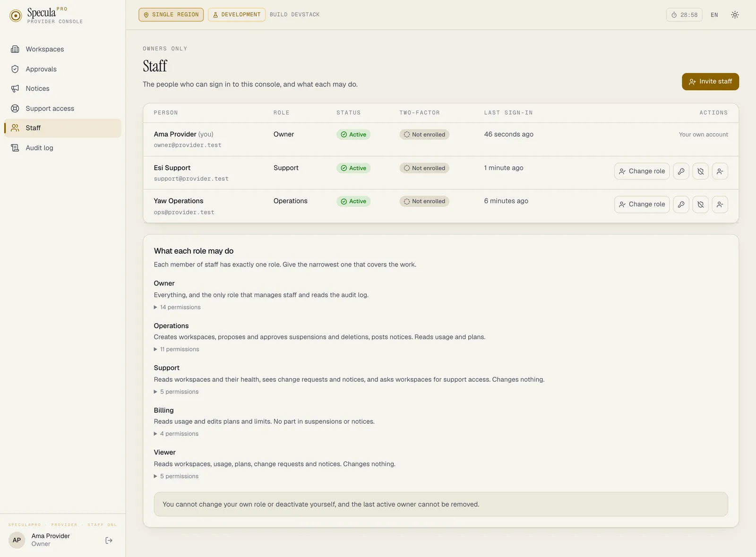Expand Viewer's 5 permissions list
Screen dimensions: 756x557
[176, 476]
